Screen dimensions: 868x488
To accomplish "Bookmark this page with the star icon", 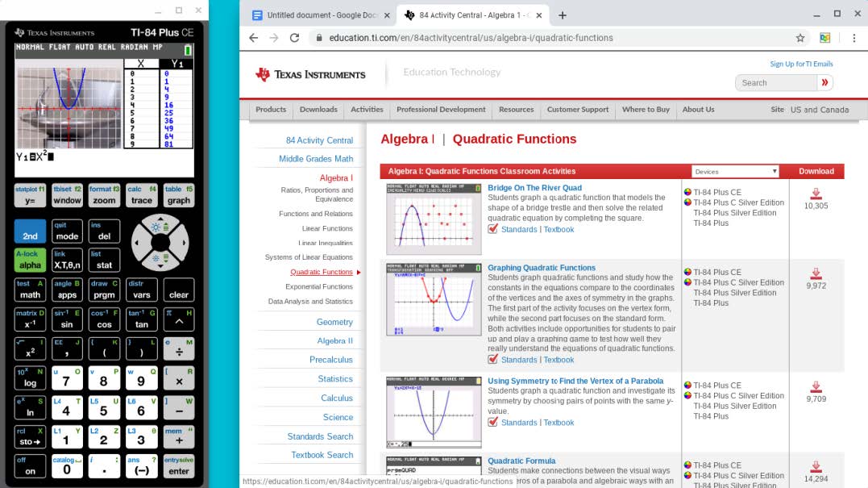I will [x=799, y=38].
